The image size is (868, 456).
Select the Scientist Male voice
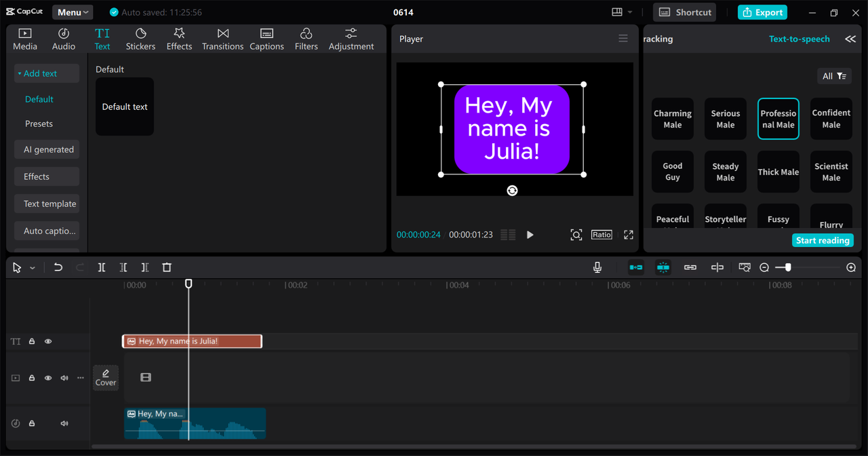831,172
